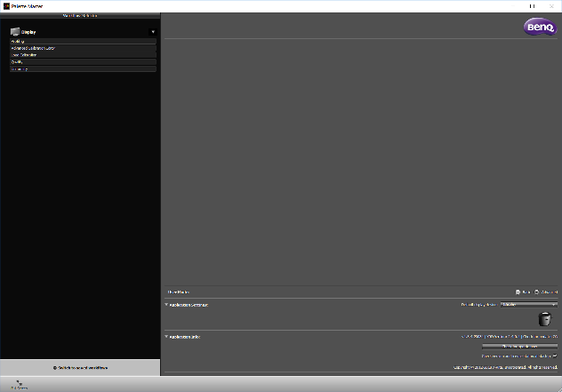Select the Load Calibration workflow entry
The image size is (562, 392).
click(83, 55)
